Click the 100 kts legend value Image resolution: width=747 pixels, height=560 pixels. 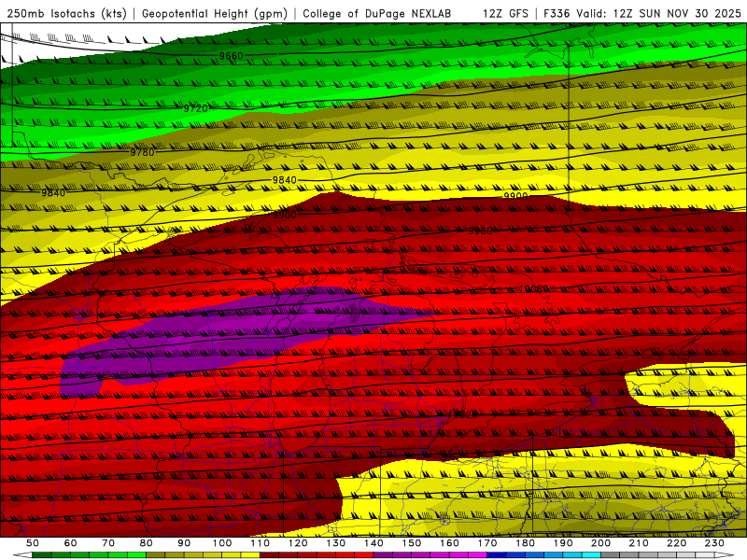click(222, 543)
